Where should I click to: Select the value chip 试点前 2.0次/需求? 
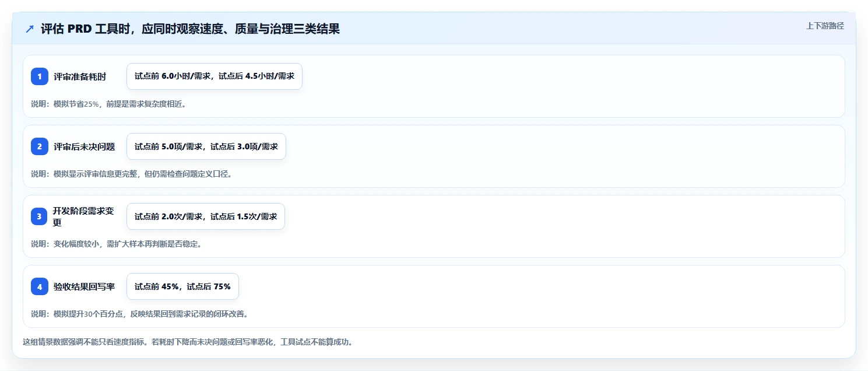pyautogui.click(x=206, y=216)
